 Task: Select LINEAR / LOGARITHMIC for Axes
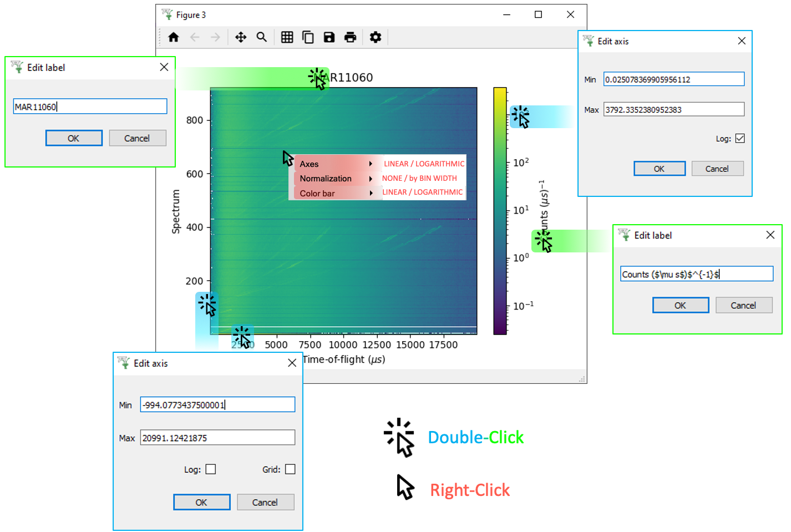[424, 164]
